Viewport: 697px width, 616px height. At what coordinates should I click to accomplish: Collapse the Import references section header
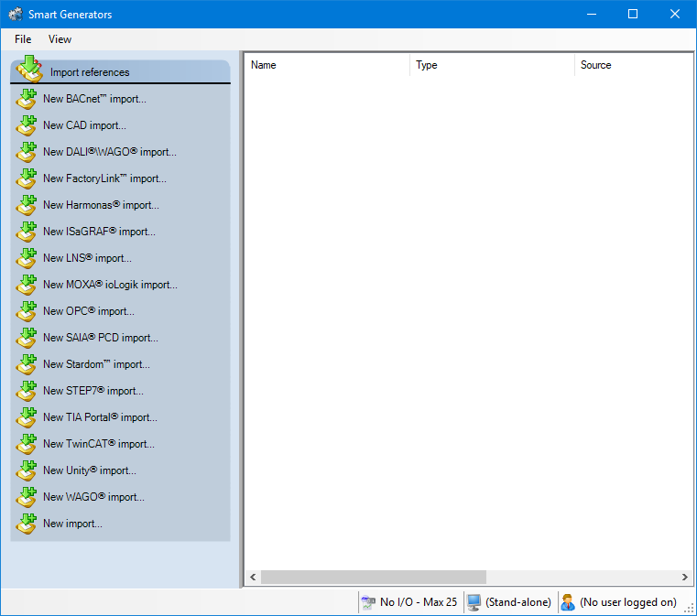120,72
